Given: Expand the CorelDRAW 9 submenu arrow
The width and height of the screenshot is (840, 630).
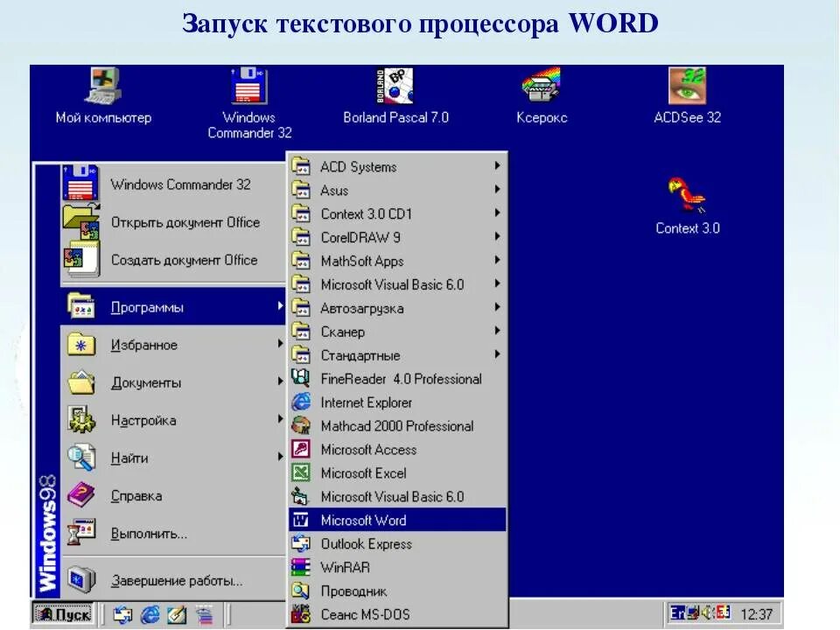Looking at the screenshot, I should [497, 236].
